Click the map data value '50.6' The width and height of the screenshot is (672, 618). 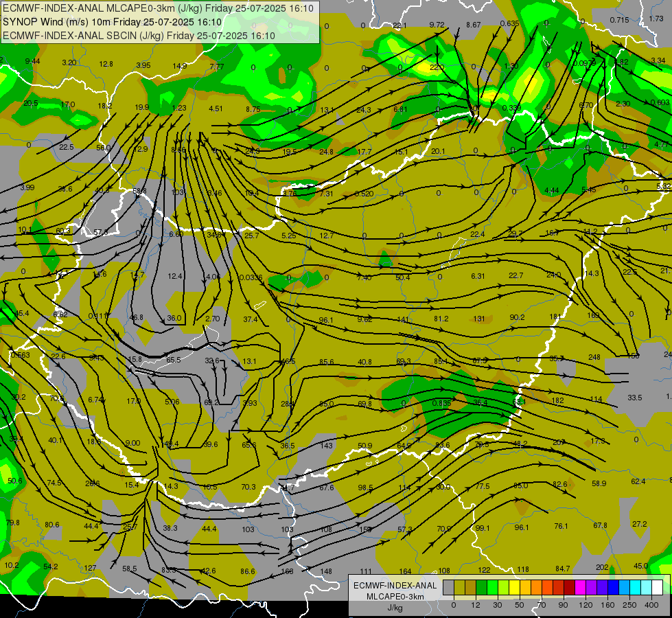15,481
